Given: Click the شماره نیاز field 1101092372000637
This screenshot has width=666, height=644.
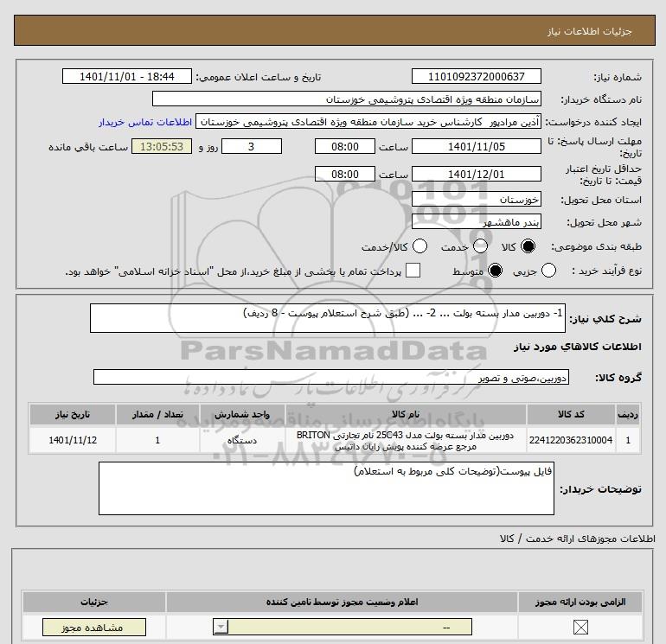Looking at the screenshot, I should click(x=476, y=76).
